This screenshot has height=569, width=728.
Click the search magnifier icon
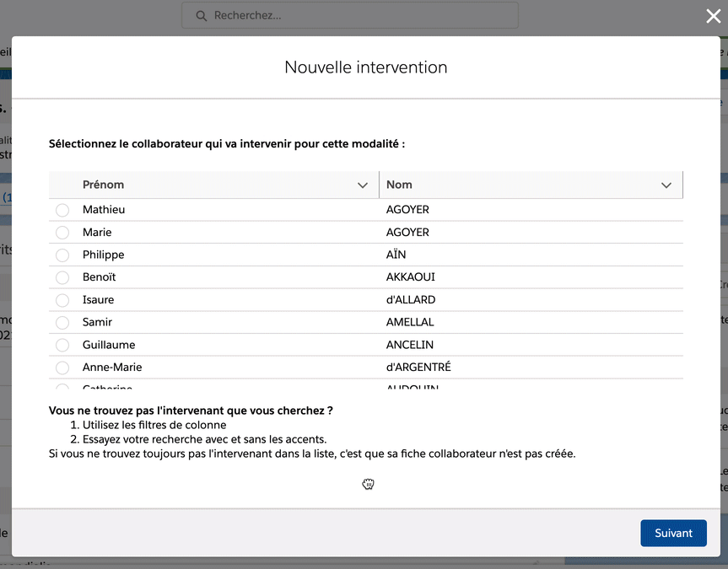click(201, 15)
